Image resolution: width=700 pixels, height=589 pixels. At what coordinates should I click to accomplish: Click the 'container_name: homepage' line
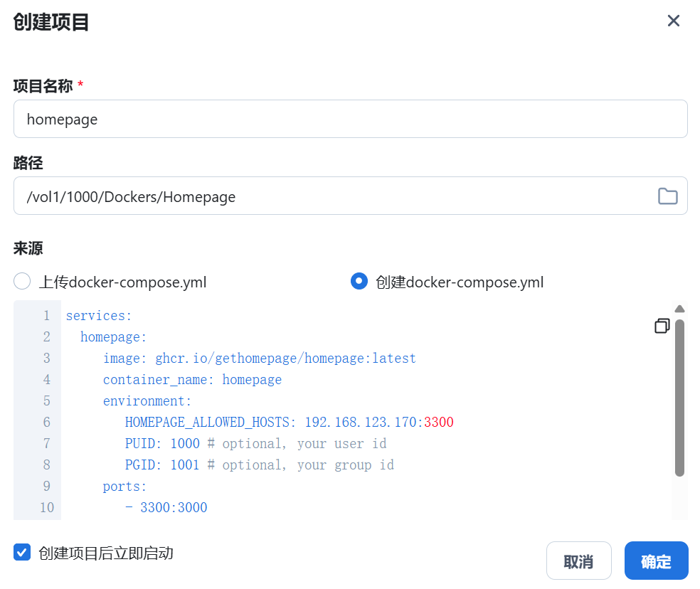tap(192, 380)
